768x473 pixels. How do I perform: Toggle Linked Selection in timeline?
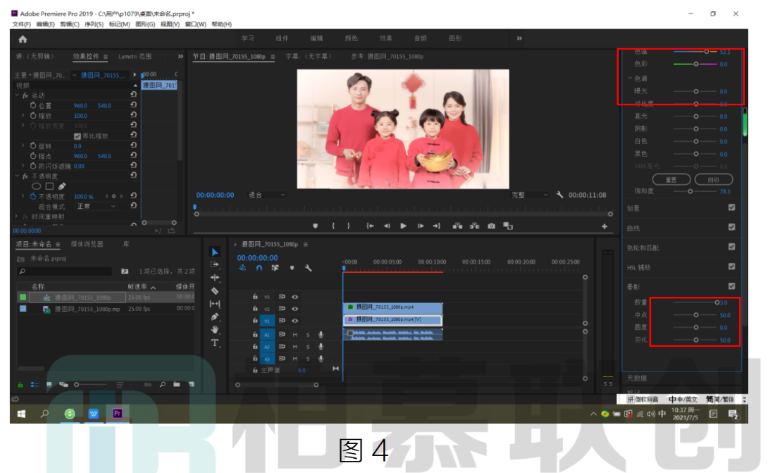[275, 268]
